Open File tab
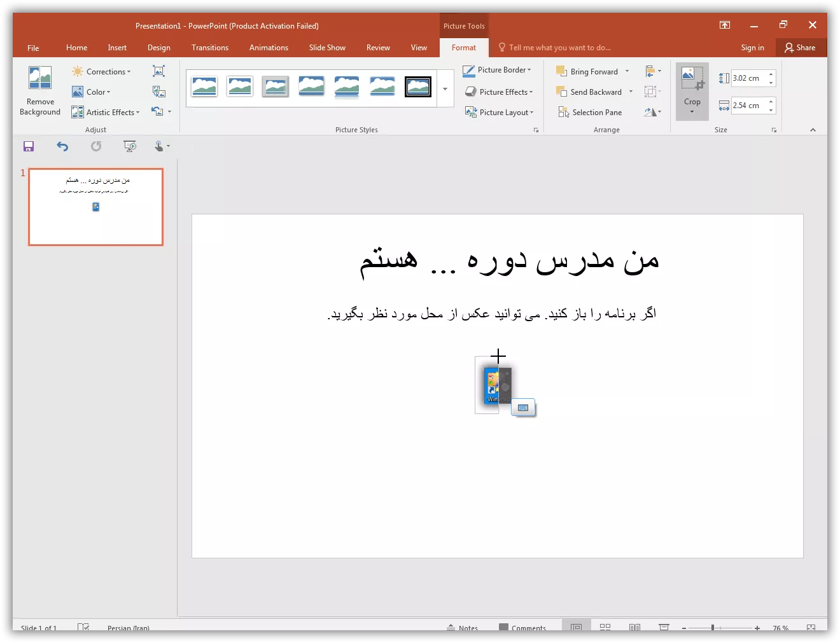 [x=33, y=48]
